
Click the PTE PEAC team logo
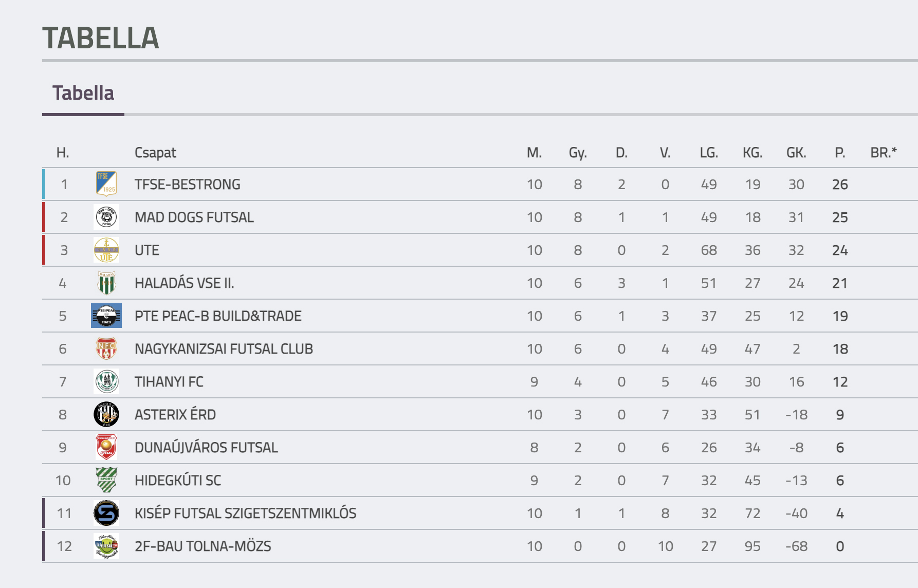[x=106, y=316]
